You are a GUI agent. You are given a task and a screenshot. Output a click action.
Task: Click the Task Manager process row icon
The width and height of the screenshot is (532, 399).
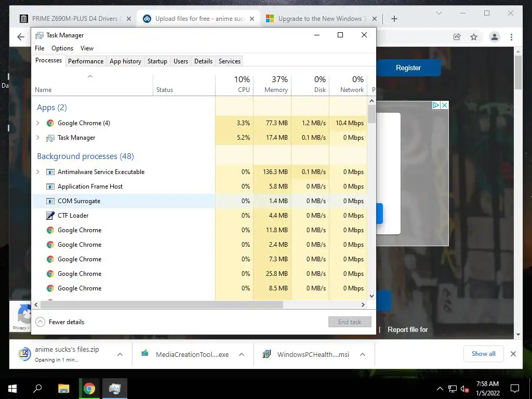click(50, 138)
